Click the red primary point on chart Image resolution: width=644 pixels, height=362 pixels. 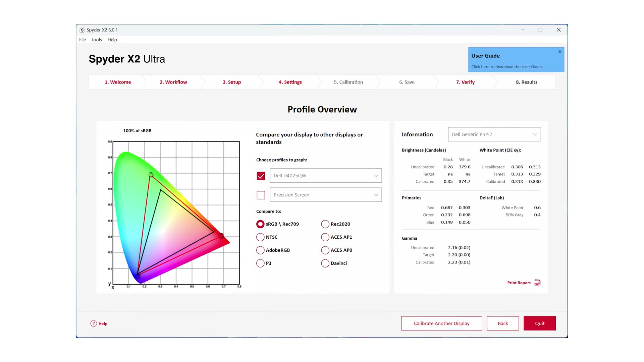tap(221, 235)
